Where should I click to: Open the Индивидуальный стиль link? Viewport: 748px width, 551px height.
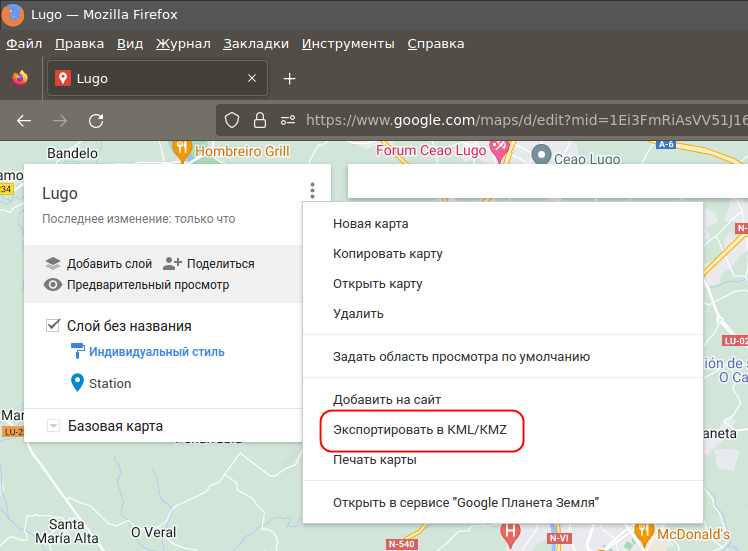(x=156, y=352)
